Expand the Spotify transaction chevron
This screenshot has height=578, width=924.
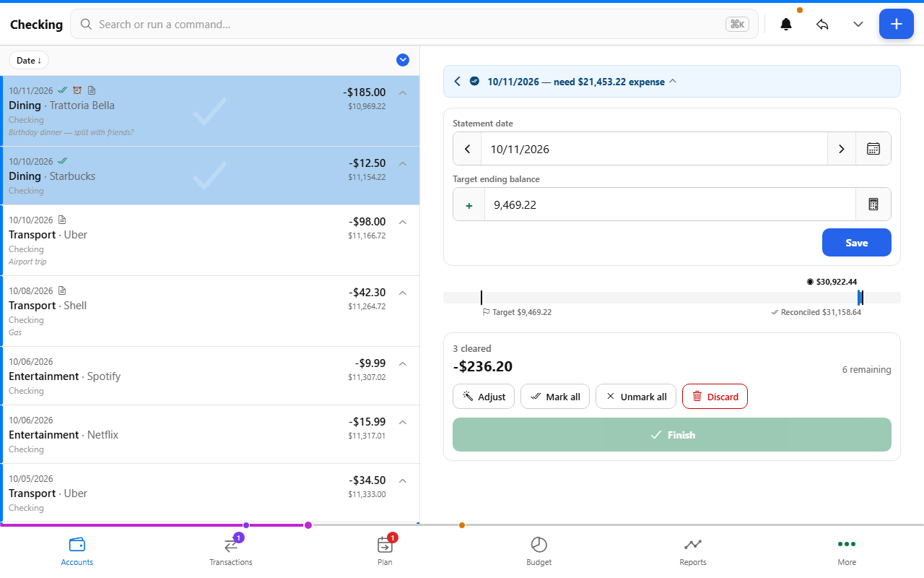click(x=403, y=363)
